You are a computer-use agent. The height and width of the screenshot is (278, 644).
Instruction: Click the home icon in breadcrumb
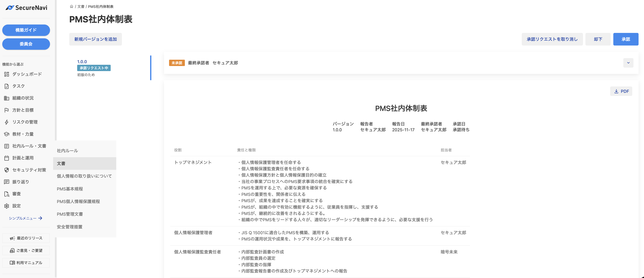(71, 6)
